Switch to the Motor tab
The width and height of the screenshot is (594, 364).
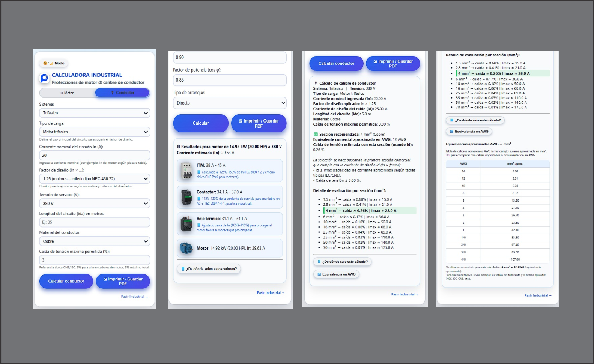click(x=67, y=93)
